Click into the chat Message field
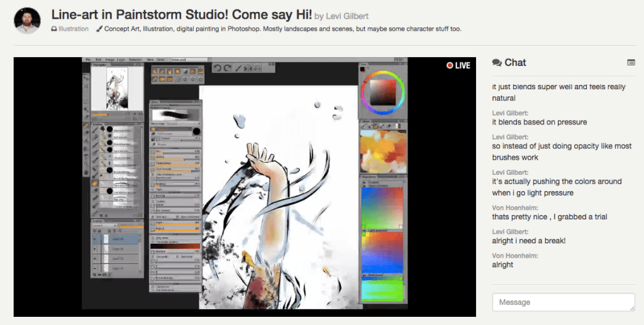 pyautogui.click(x=563, y=302)
